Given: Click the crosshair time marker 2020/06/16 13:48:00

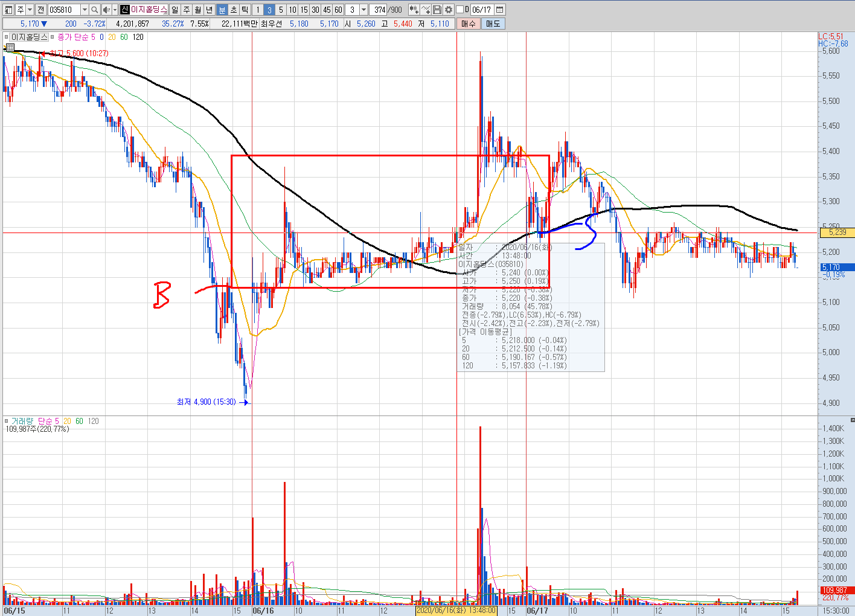Looking at the screenshot, I should coord(456,611).
